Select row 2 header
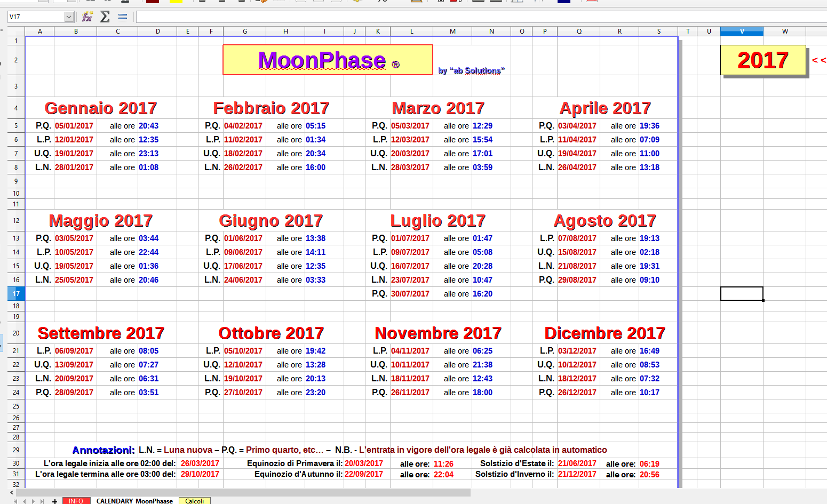This screenshot has height=504, width=827. pos(16,60)
